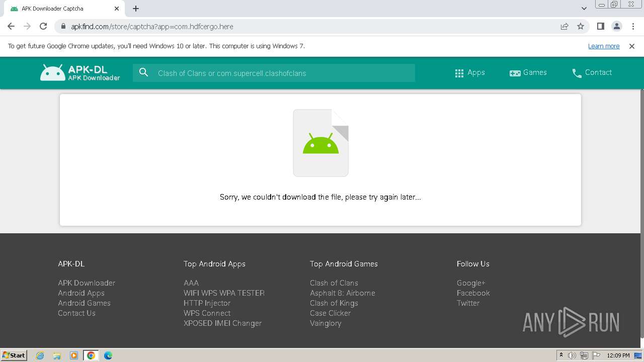
Task: Open Vainglory link
Action: pyautogui.click(x=326, y=323)
